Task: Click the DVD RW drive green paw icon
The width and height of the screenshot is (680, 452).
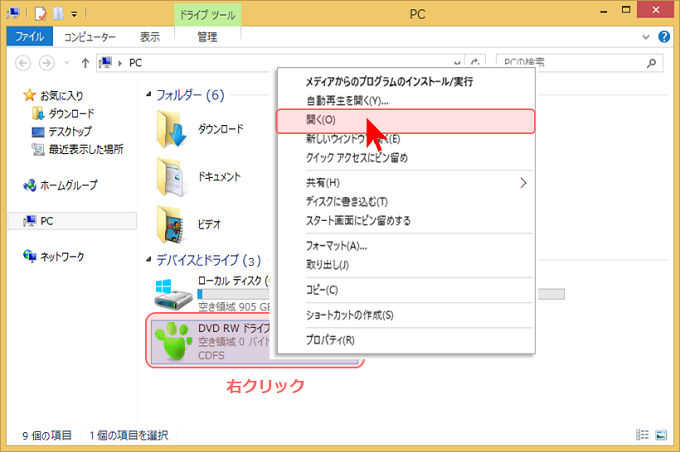Action: click(x=172, y=341)
